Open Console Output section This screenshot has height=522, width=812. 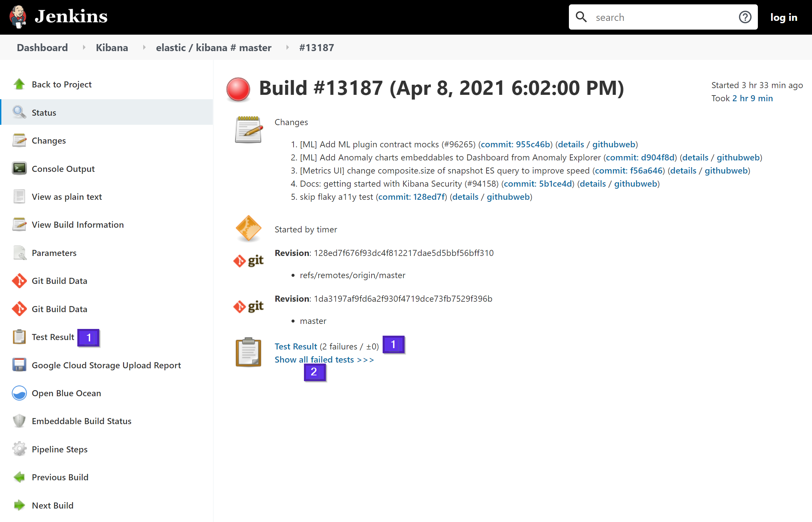(x=63, y=169)
